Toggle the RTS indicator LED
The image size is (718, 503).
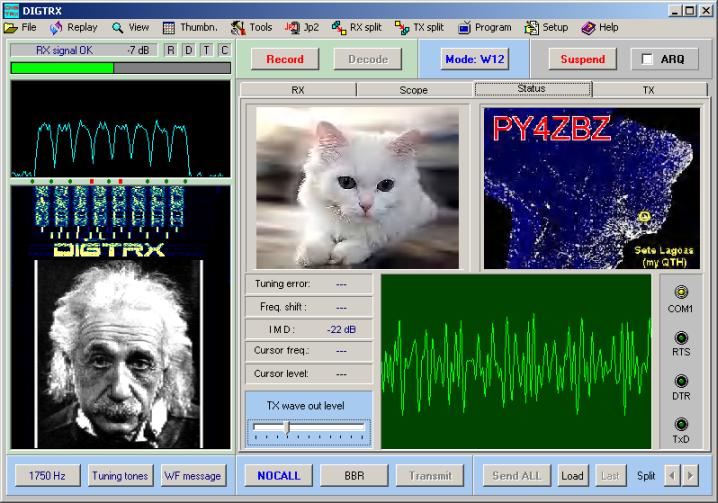tap(681, 337)
